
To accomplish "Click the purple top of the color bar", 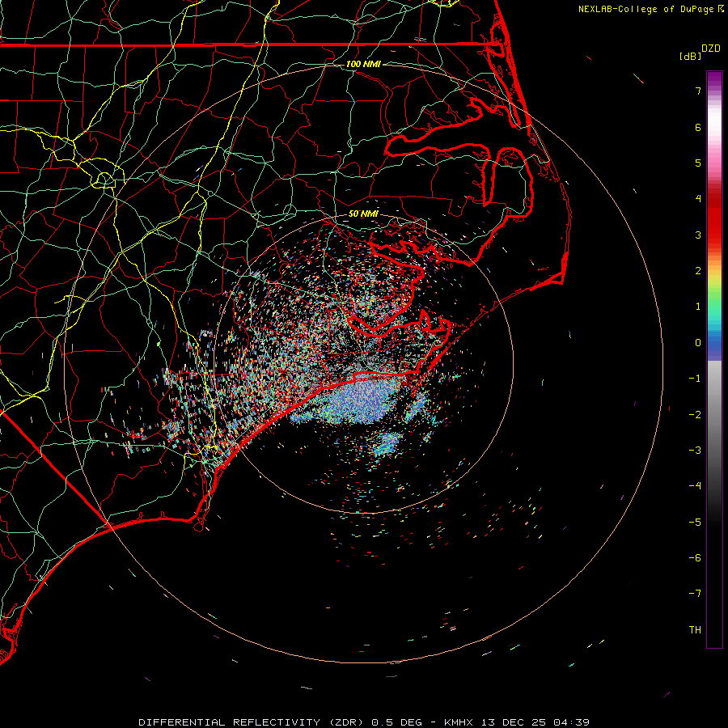I will [714, 80].
